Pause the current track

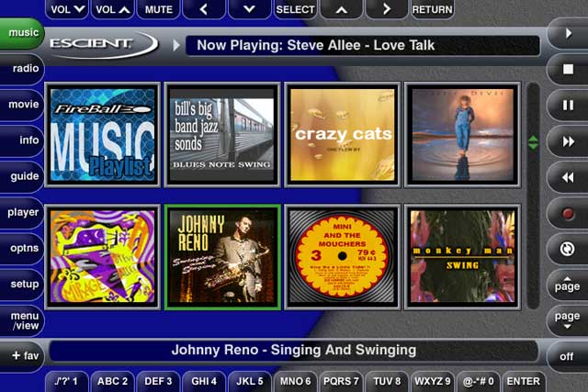pyautogui.click(x=567, y=105)
